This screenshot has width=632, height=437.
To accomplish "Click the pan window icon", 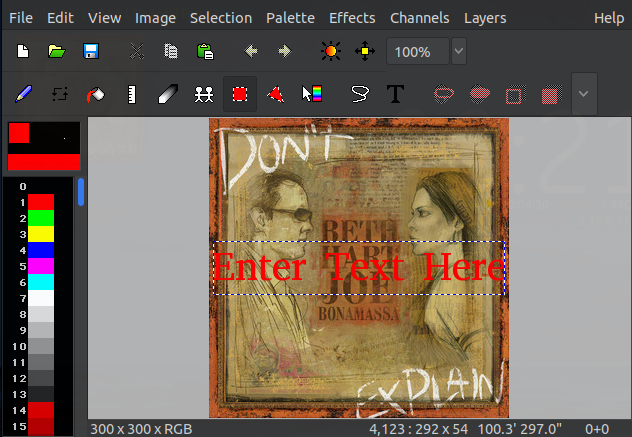I will [365, 51].
